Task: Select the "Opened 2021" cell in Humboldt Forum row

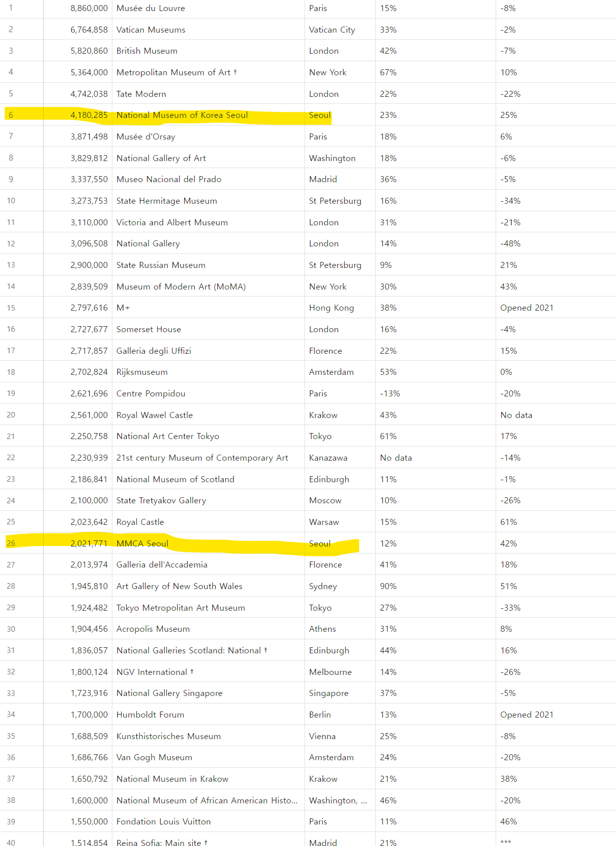Action: 527,715
